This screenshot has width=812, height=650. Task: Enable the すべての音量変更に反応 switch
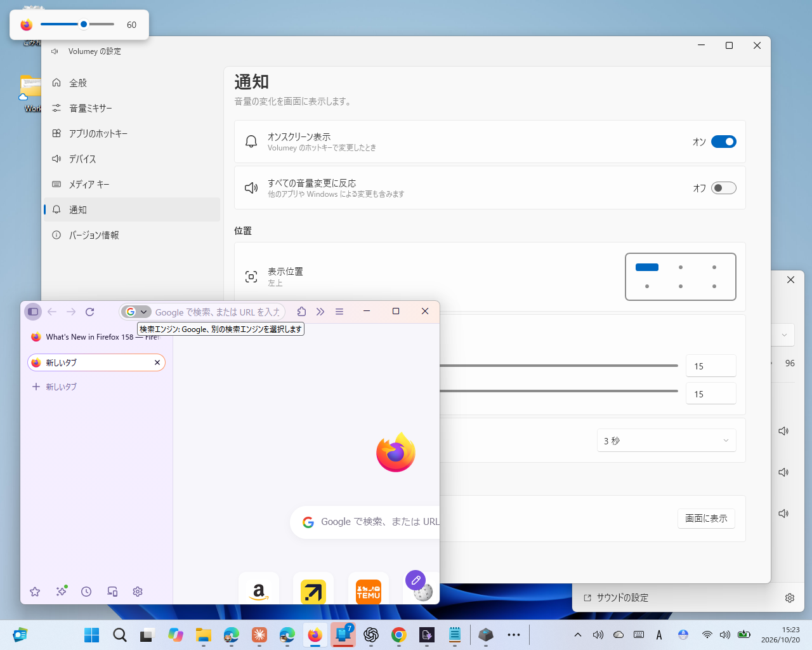pos(724,188)
